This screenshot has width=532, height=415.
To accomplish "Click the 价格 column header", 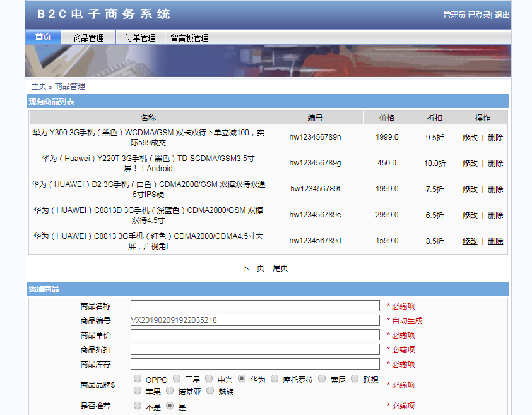I will (x=387, y=117).
